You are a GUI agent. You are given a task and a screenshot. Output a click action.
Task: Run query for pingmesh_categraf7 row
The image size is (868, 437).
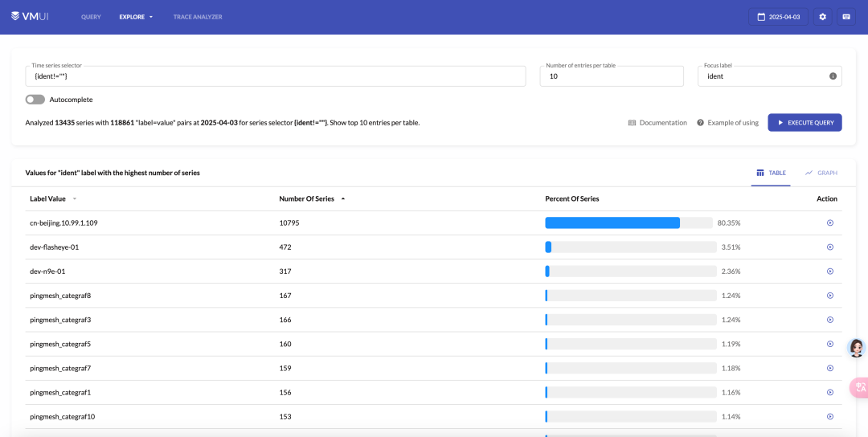pyautogui.click(x=829, y=368)
